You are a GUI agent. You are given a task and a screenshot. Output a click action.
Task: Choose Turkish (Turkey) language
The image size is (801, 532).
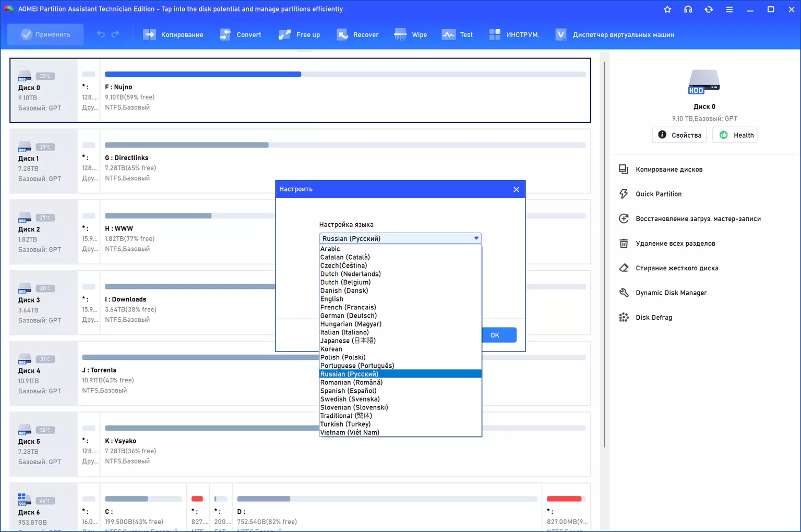[x=400, y=424]
